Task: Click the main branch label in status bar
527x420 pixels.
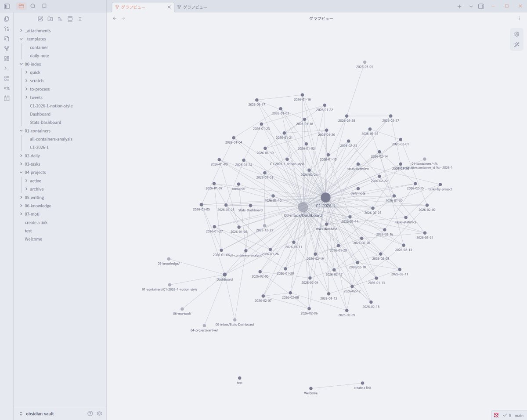Action: tap(519, 415)
